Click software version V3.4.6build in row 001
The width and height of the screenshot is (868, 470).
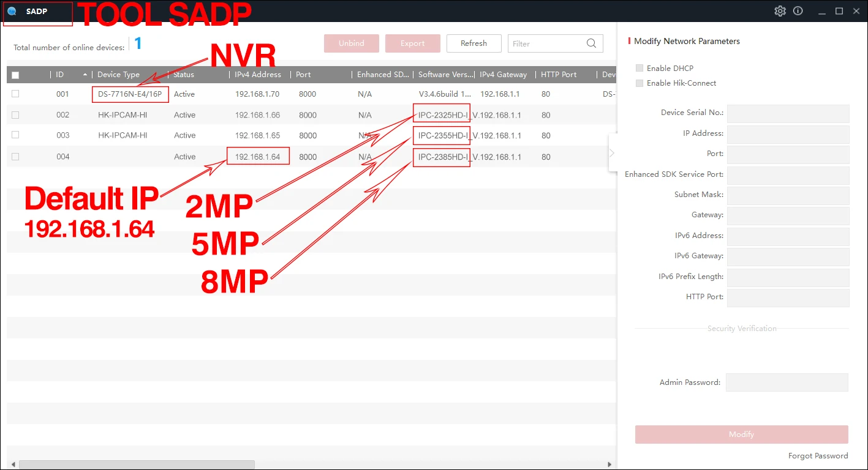coord(445,94)
